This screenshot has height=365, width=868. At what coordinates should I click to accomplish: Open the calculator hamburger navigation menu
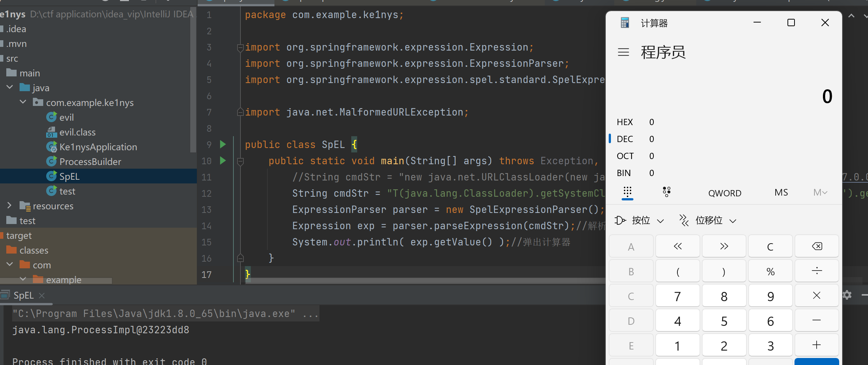point(623,52)
